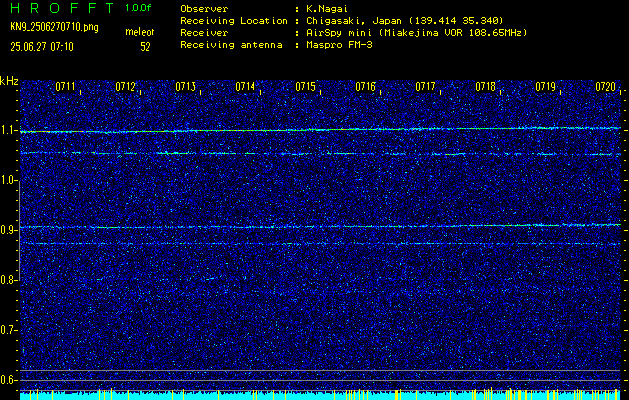The image size is (629, 400).
Task: Click the 0.9 frequency axis label
Action: [8, 231]
